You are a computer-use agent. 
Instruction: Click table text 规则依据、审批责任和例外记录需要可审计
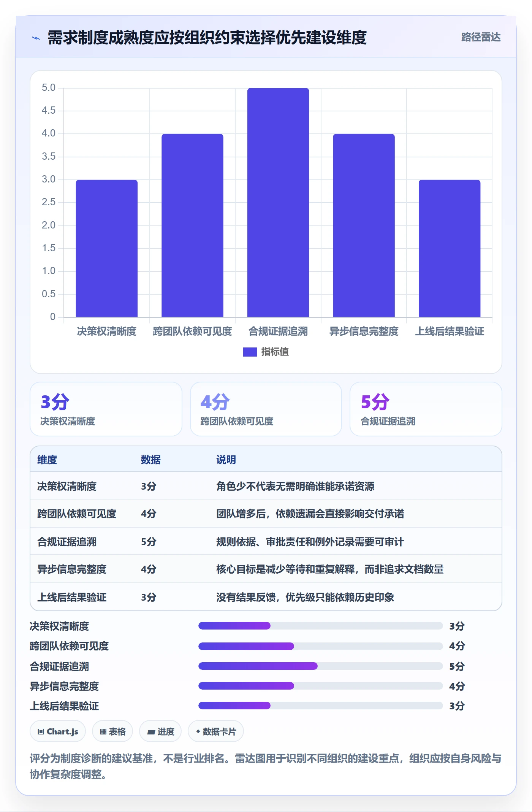click(x=310, y=542)
